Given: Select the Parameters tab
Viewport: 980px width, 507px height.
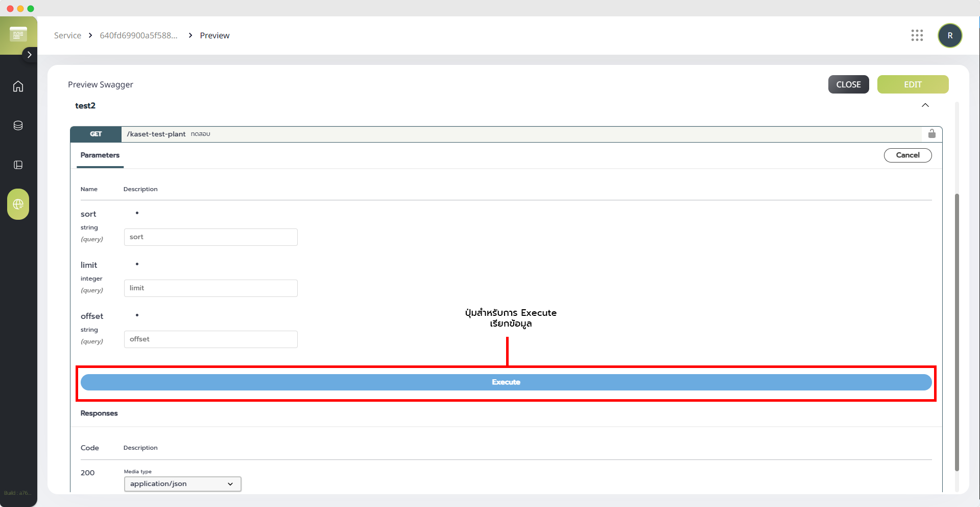Looking at the screenshot, I should pos(100,155).
